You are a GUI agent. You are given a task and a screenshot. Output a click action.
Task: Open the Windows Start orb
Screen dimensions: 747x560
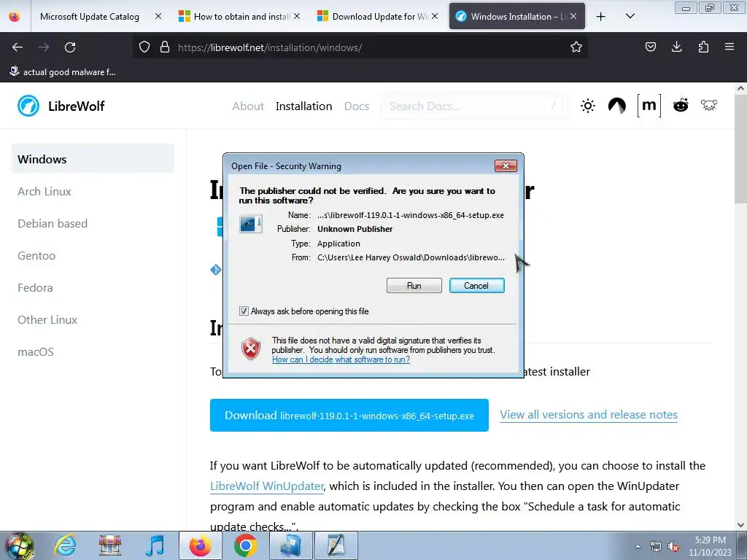[x=20, y=545]
